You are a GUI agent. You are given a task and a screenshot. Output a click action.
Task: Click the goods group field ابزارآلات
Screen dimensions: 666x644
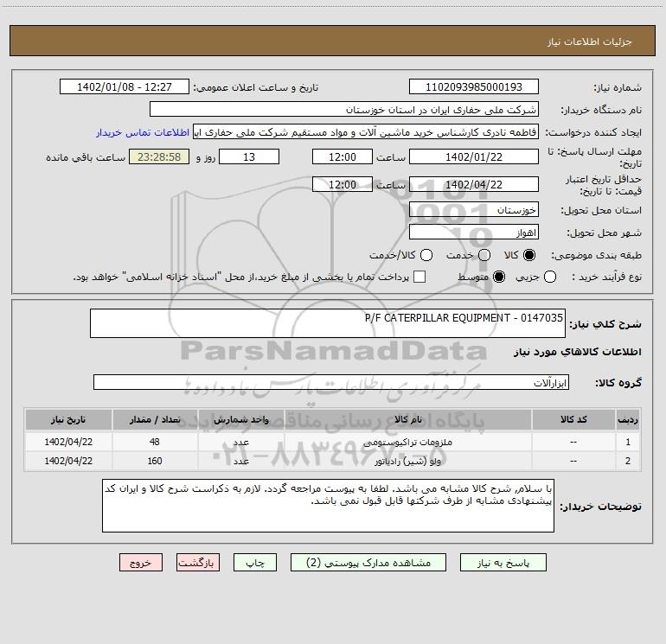pyautogui.click(x=331, y=382)
